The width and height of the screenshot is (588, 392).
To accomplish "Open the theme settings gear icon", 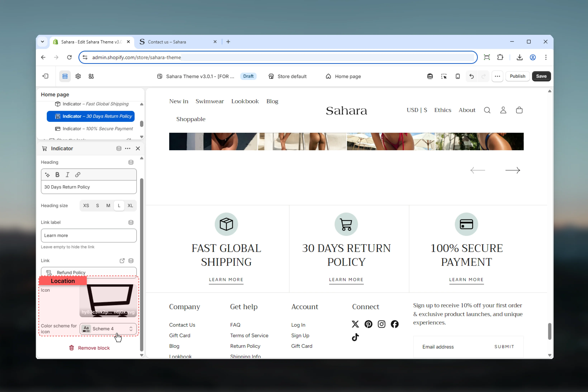I will click(x=78, y=76).
